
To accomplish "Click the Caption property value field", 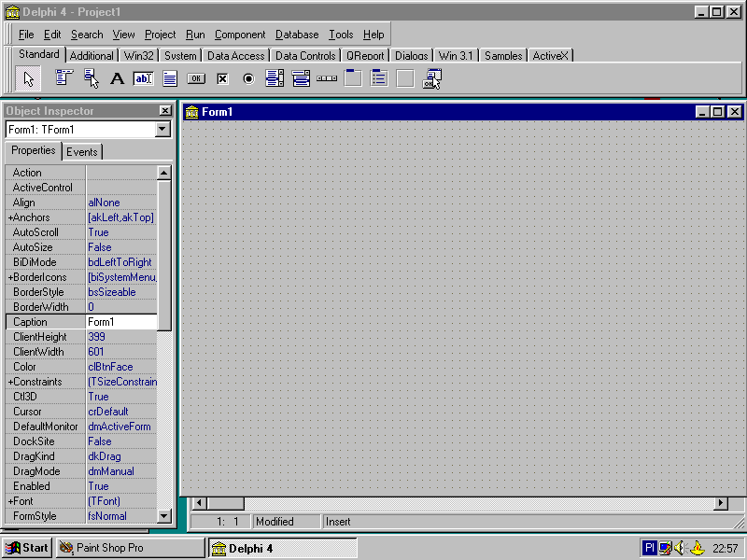I will pos(121,322).
